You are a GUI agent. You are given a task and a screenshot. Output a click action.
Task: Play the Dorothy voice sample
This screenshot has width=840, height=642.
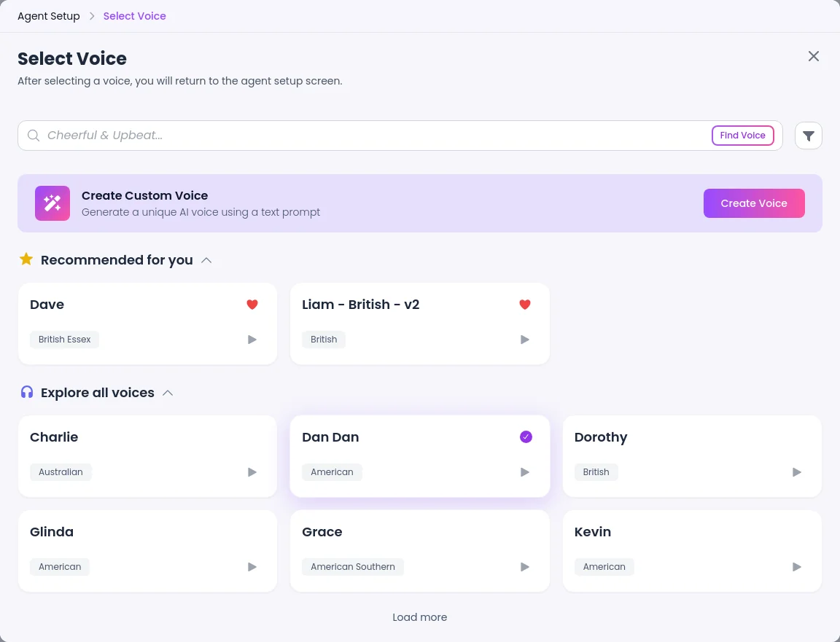(x=797, y=472)
